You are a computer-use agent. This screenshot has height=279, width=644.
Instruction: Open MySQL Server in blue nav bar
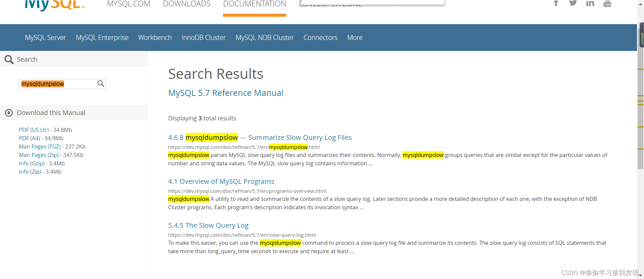tap(45, 38)
